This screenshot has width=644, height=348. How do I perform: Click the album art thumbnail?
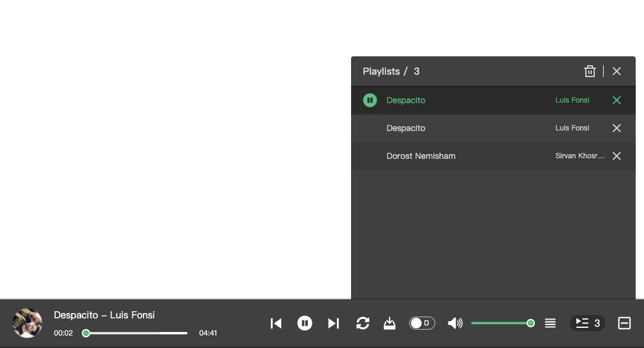point(27,323)
